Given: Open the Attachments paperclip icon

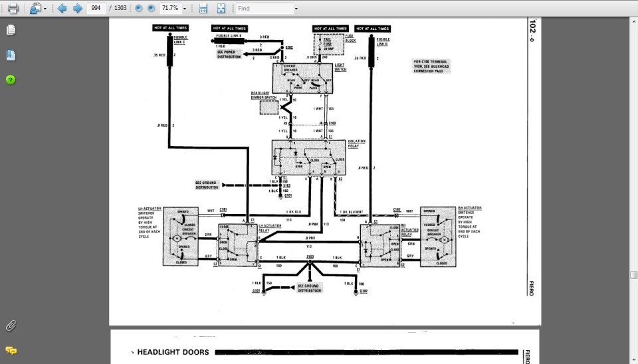Looking at the screenshot, I should 11,325.
